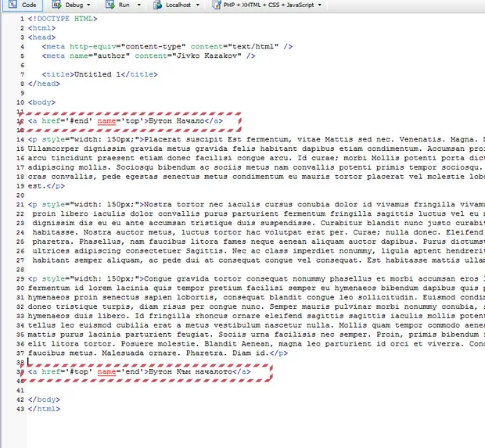This screenshot has height=448, width=485.
Task: Click the line starting 'pharetra. Phasellus, nam'
Action: point(259,242)
